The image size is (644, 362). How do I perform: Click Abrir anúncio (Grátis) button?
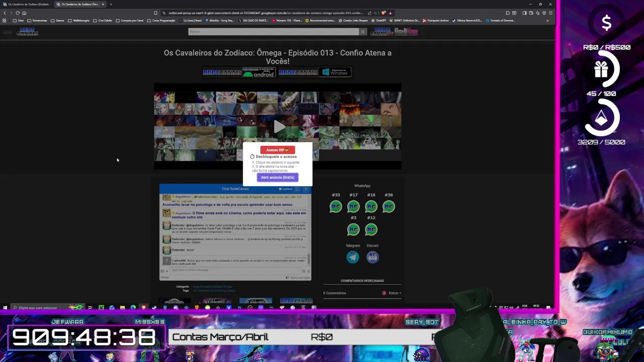[278, 177]
